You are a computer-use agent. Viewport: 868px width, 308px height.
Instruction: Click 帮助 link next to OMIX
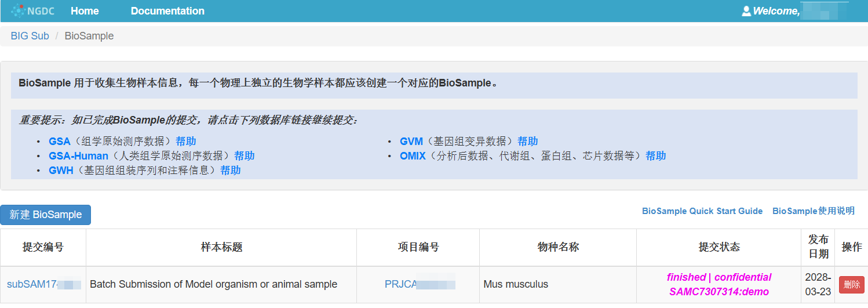click(x=655, y=155)
